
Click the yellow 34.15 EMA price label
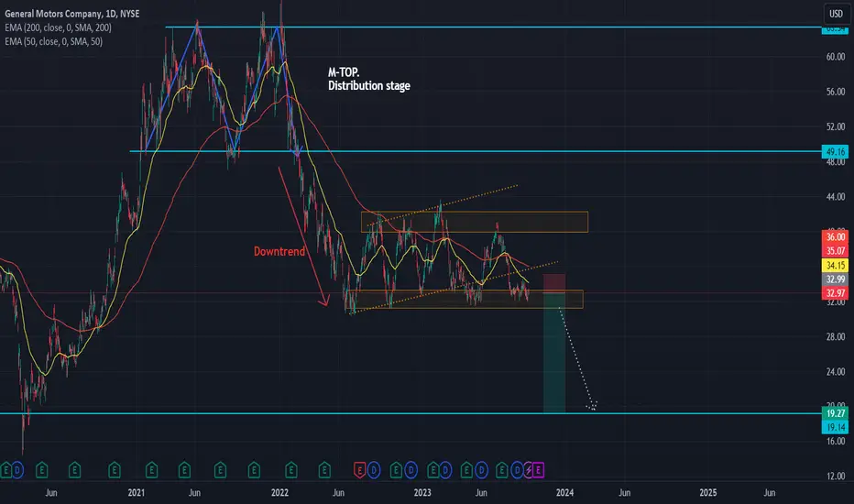pos(835,266)
